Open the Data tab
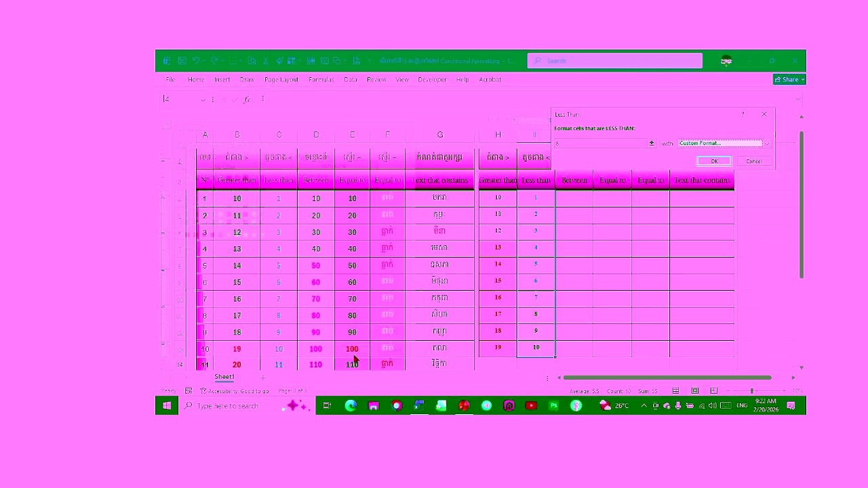This screenshot has width=868, height=488. 351,79
